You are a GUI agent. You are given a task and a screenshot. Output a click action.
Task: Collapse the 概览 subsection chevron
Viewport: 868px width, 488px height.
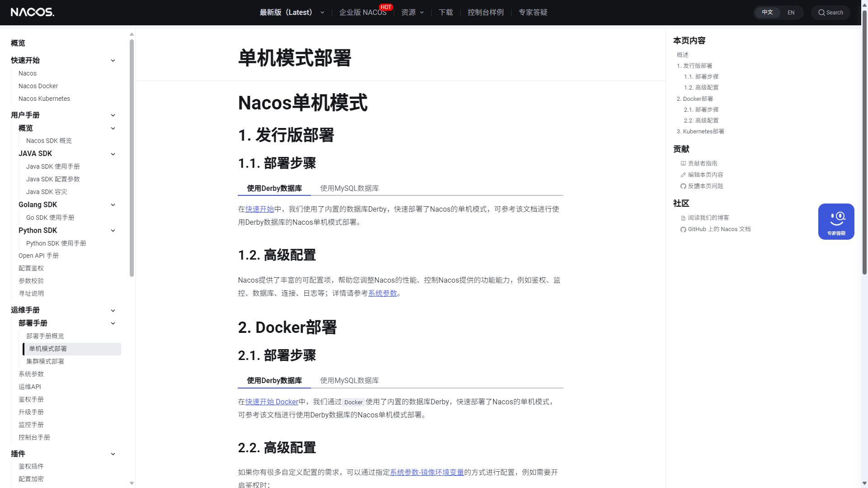point(113,128)
